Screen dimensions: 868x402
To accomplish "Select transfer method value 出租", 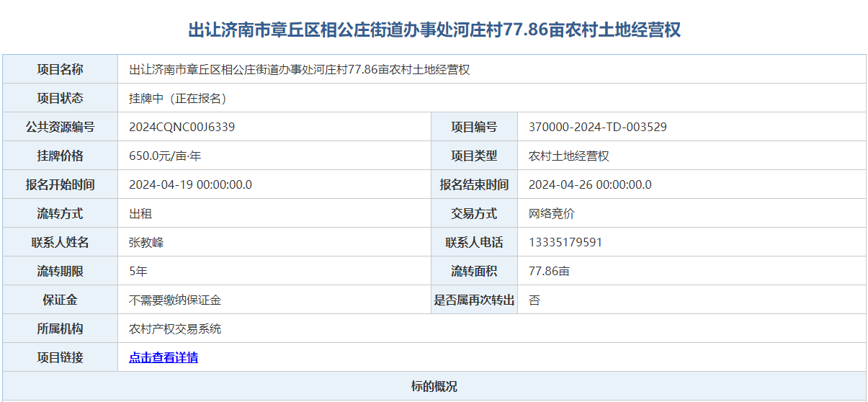I will point(140,214).
